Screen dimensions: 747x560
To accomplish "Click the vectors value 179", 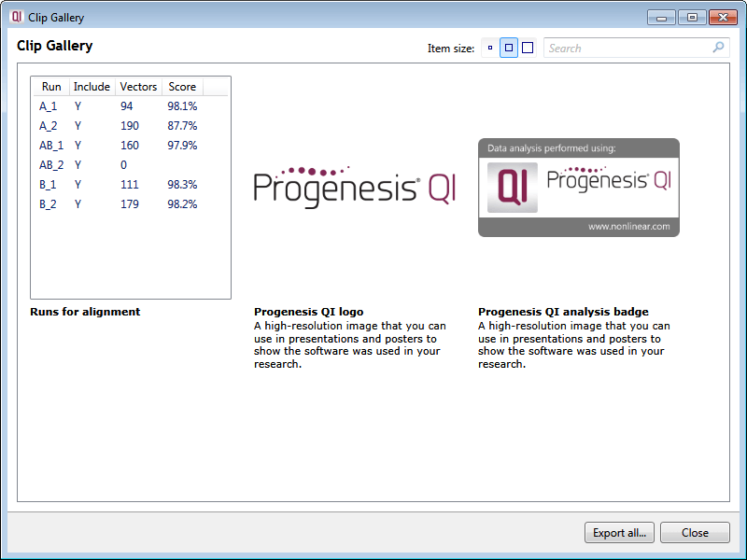I will tap(130, 203).
